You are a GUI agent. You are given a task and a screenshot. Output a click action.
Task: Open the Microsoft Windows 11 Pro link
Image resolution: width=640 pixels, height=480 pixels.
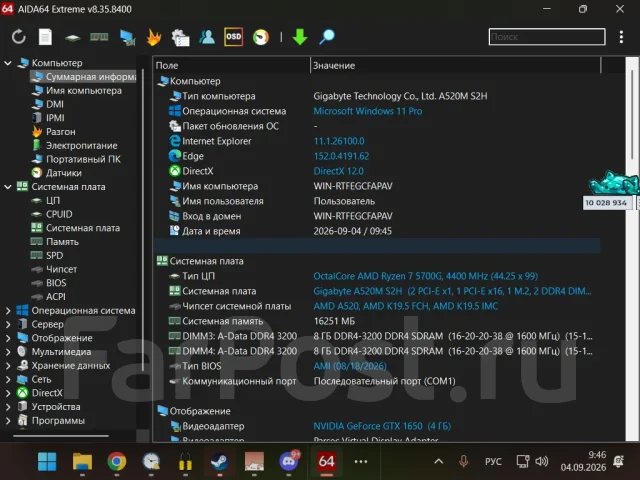point(368,111)
